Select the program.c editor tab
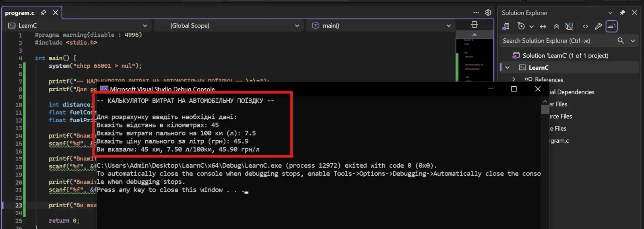The height and width of the screenshot is (229, 644). point(20,13)
